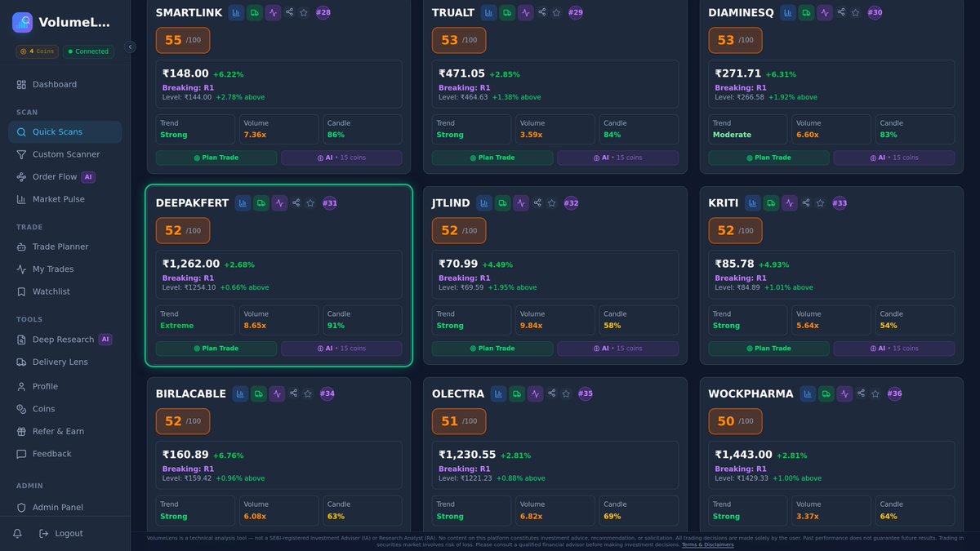This screenshot has height=551, width=980.
Task: Star OLECTRA in its card header
Action: tap(566, 393)
